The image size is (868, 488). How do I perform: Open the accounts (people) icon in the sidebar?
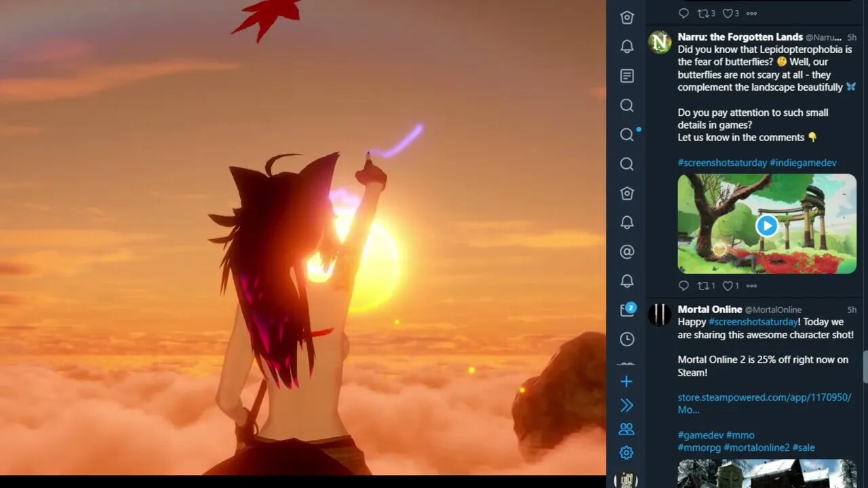pyautogui.click(x=627, y=429)
